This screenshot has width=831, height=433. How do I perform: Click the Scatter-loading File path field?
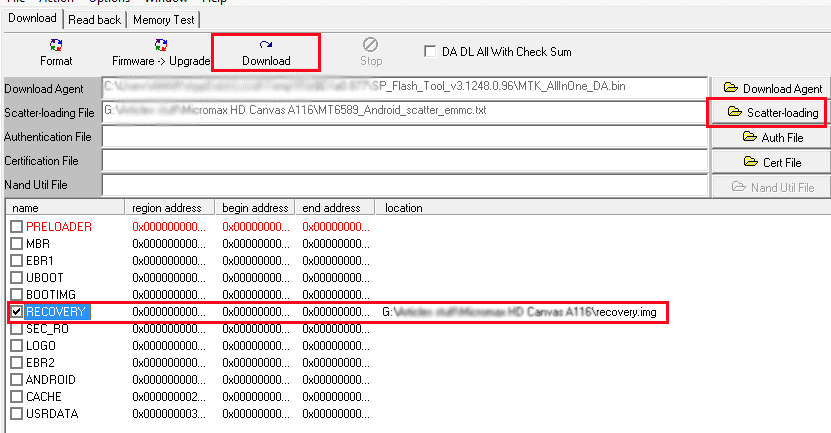(405, 112)
